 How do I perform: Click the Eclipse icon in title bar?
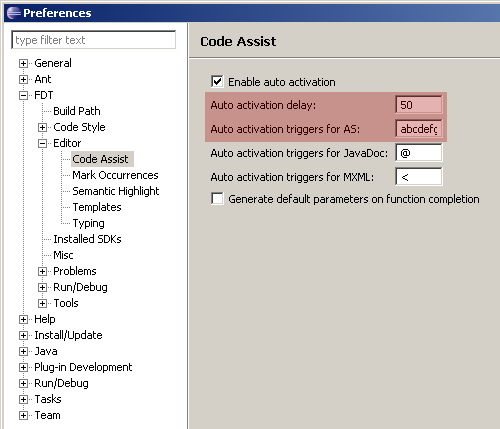(x=14, y=13)
